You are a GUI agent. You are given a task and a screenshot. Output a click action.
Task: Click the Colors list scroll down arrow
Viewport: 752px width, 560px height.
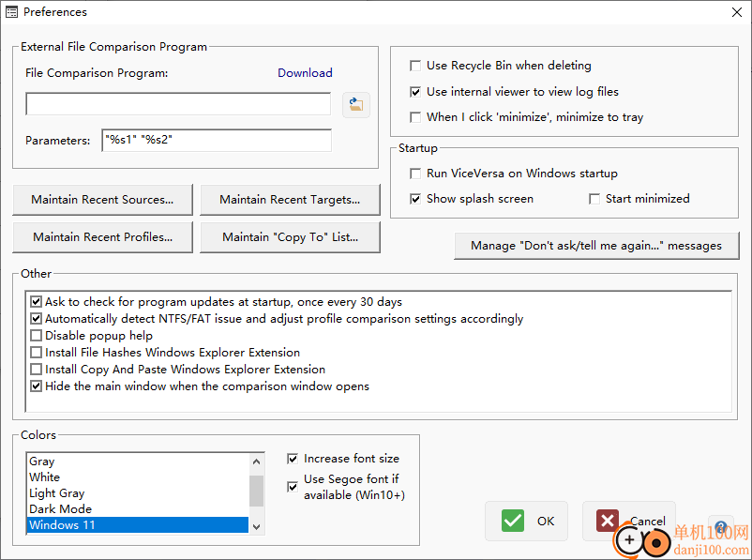(x=257, y=526)
